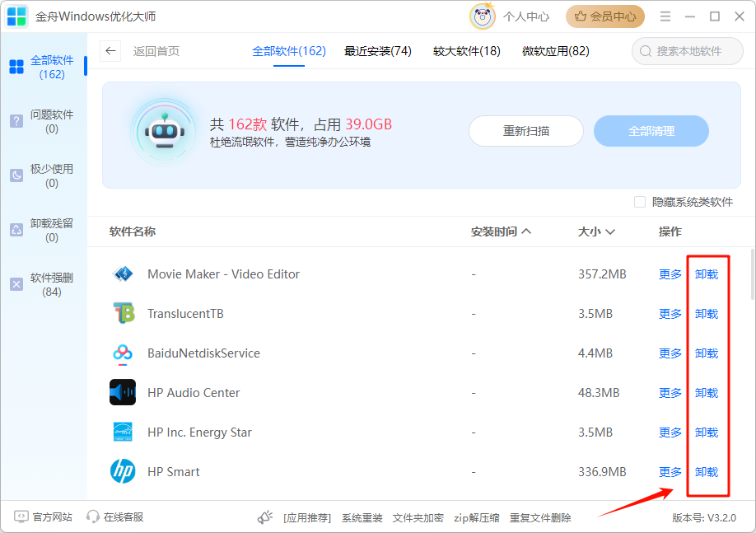Open 个人中心 in title bar

tap(526, 16)
